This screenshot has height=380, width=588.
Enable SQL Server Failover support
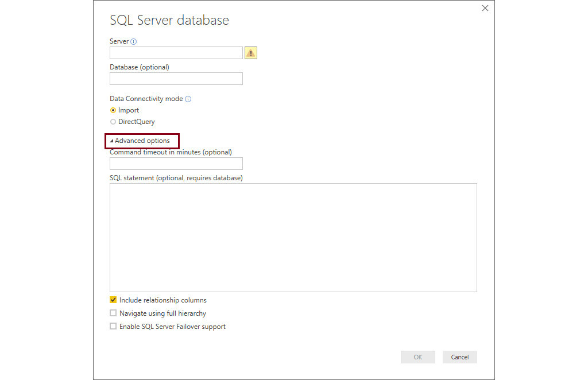tap(113, 326)
